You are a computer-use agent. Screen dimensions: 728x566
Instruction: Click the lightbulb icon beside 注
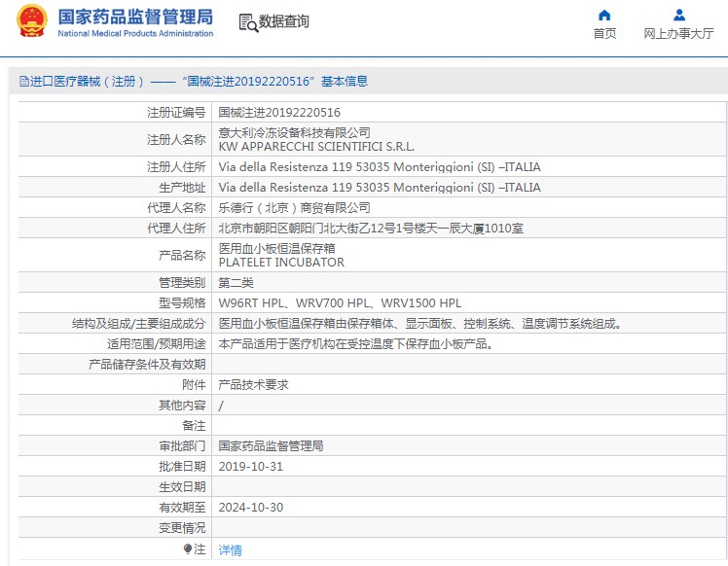pyautogui.click(x=188, y=549)
